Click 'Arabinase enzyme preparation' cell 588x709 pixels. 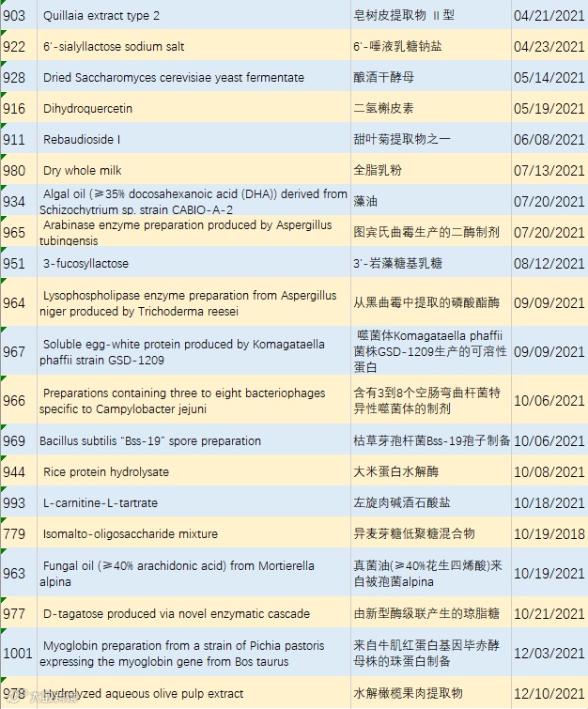point(193,232)
